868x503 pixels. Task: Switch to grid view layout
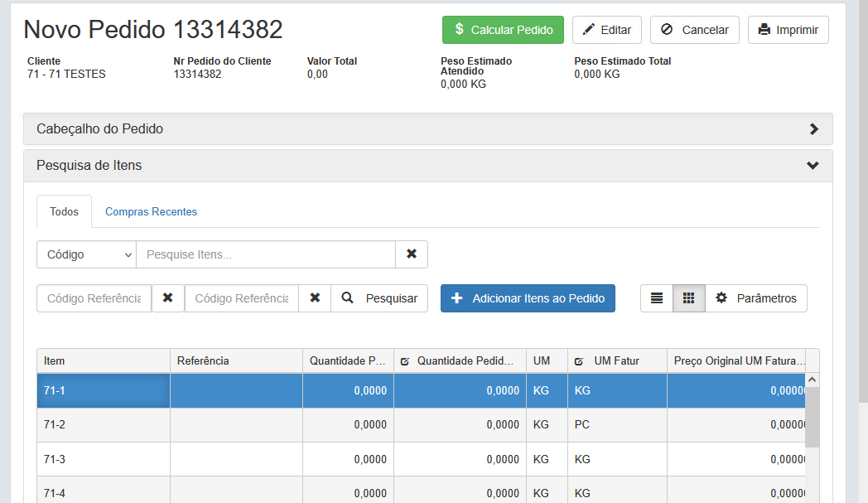(x=688, y=298)
